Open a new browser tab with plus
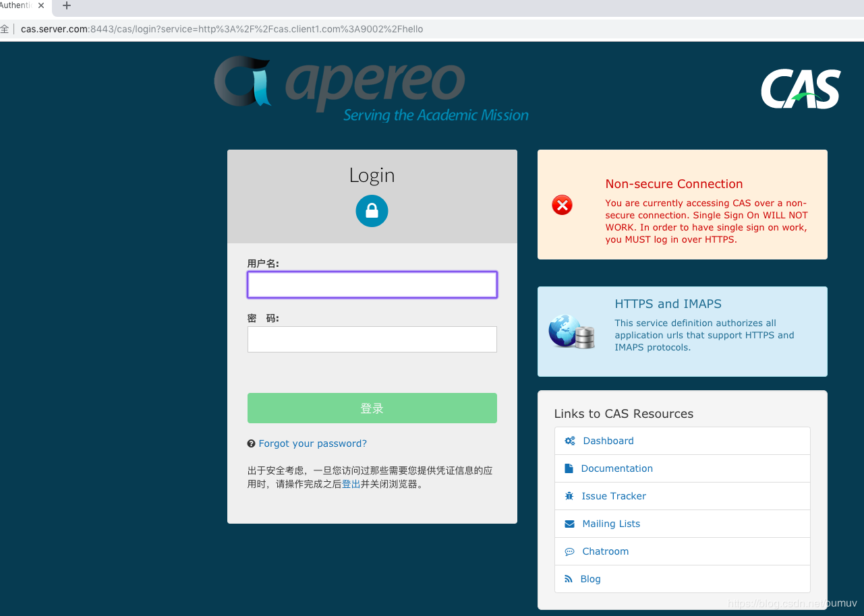Image resolution: width=864 pixels, height=616 pixels. [x=67, y=5]
